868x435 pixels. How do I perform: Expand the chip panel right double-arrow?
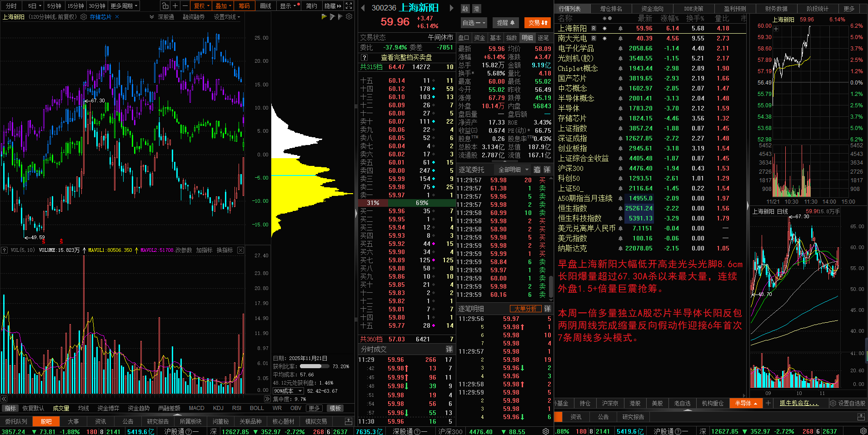pyautogui.click(x=267, y=399)
